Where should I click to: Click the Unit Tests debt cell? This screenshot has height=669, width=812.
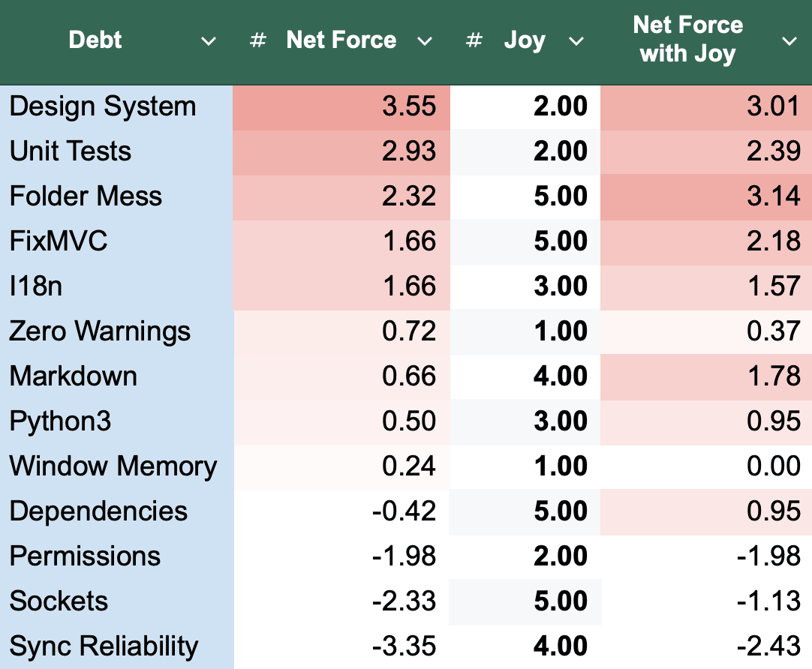click(71, 151)
